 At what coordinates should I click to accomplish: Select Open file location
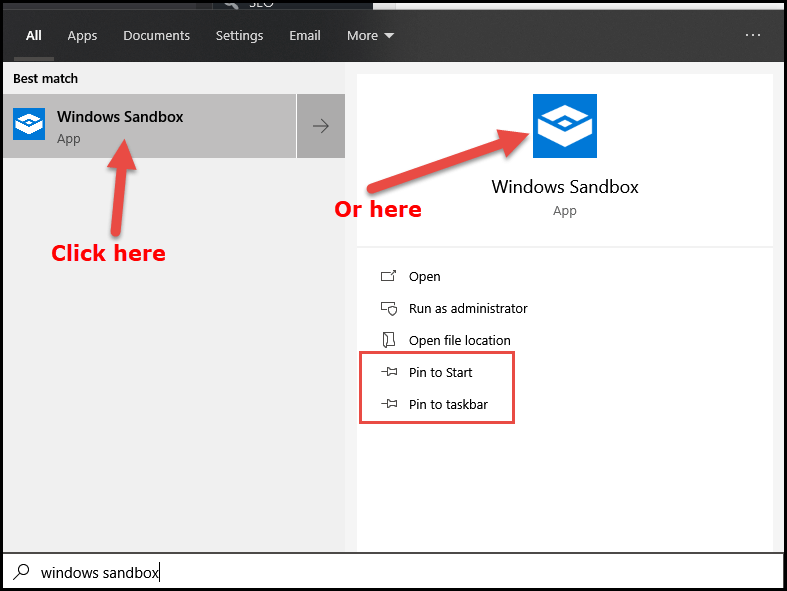point(460,340)
